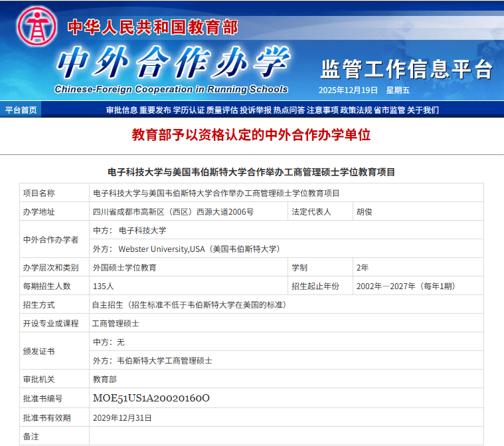Click the 2002年—2027年（每年1期） value
This screenshot has width=504, height=446.
click(406, 286)
